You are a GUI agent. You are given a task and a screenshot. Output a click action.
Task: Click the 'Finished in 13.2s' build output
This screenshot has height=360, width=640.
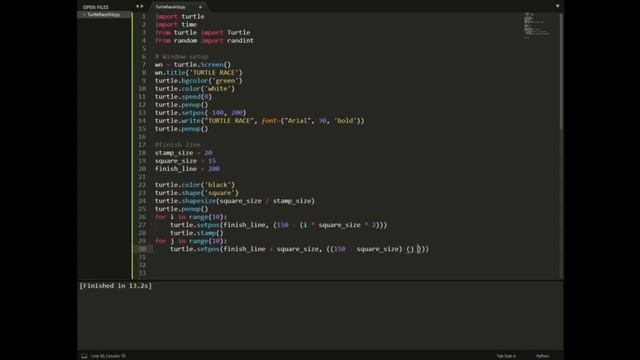point(116,286)
